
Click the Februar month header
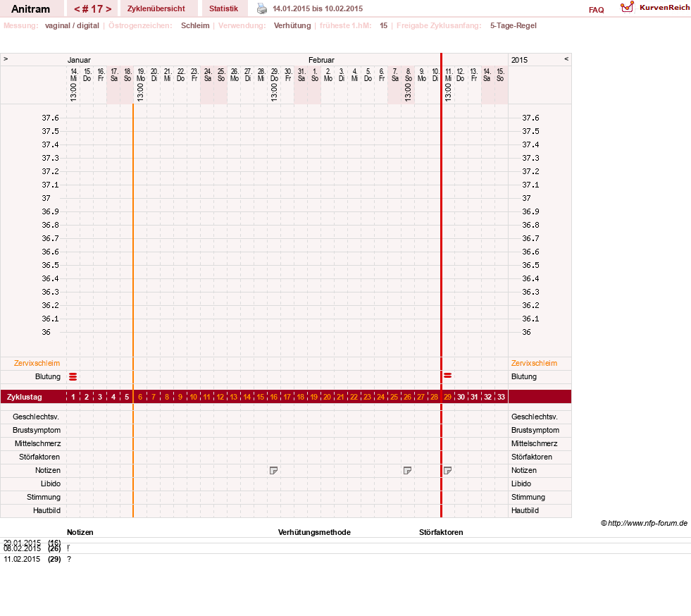(321, 60)
